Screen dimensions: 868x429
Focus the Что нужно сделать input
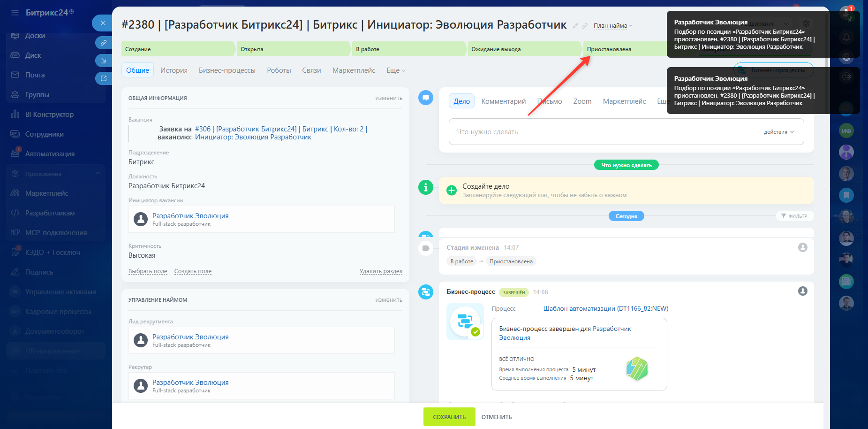click(x=605, y=132)
